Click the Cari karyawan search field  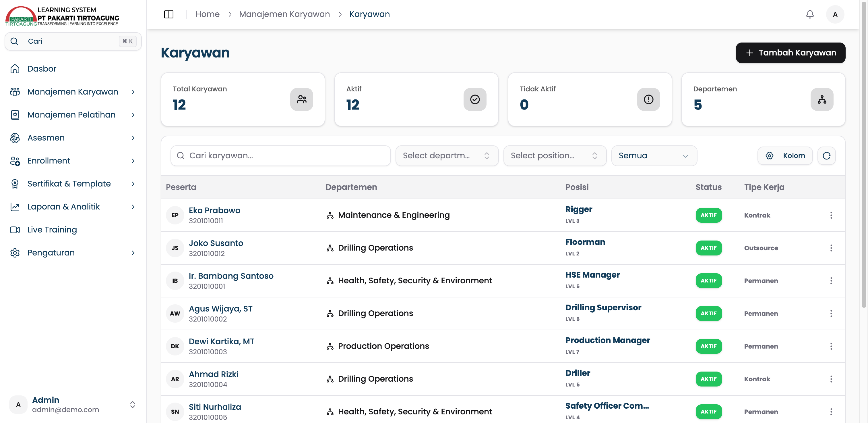(x=280, y=155)
